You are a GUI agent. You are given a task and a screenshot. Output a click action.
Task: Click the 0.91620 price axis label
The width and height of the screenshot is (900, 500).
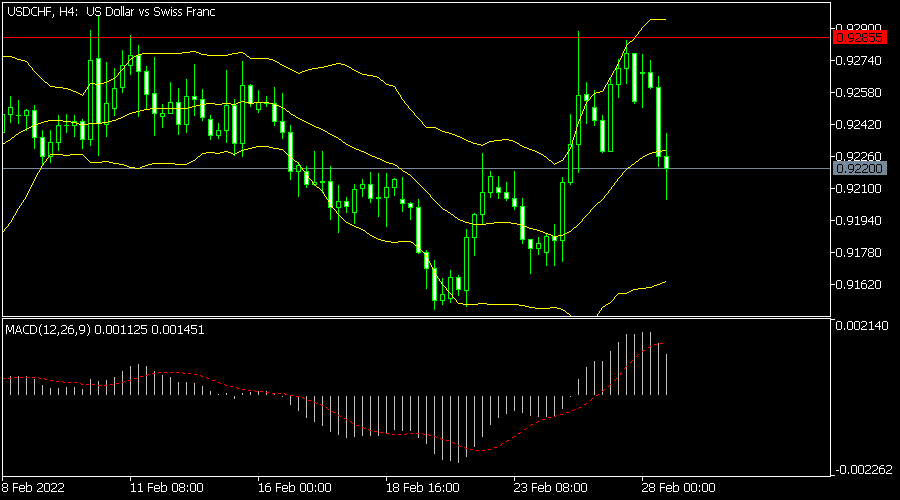859,285
